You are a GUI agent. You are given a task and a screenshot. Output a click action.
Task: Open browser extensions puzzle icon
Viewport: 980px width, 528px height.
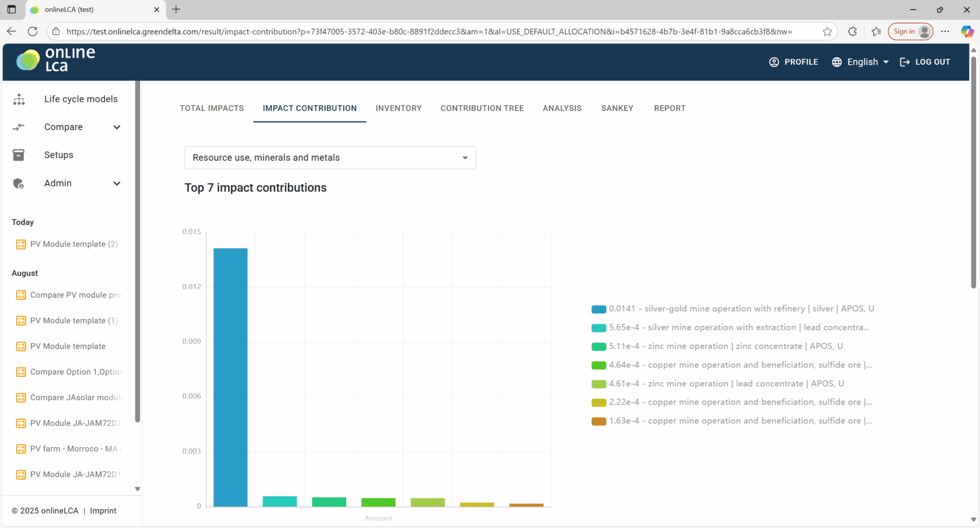coord(852,32)
